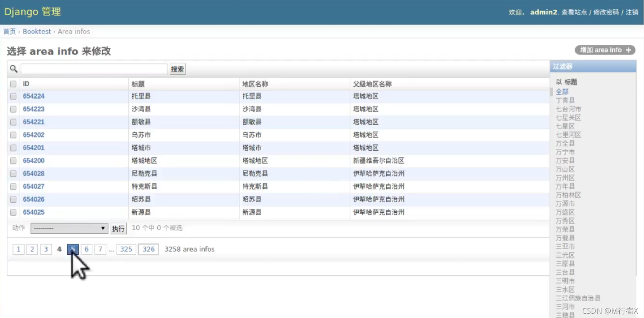The width and height of the screenshot is (644, 318).
Task: Check the box for row 654200
Action: click(x=13, y=161)
